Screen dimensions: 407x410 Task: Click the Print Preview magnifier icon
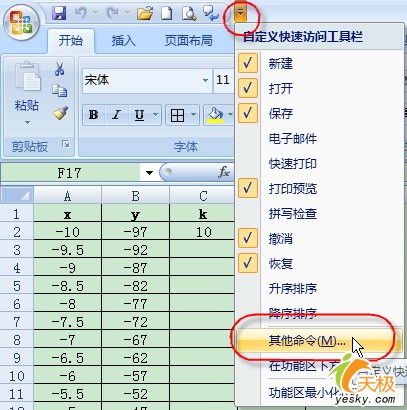coord(189,14)
